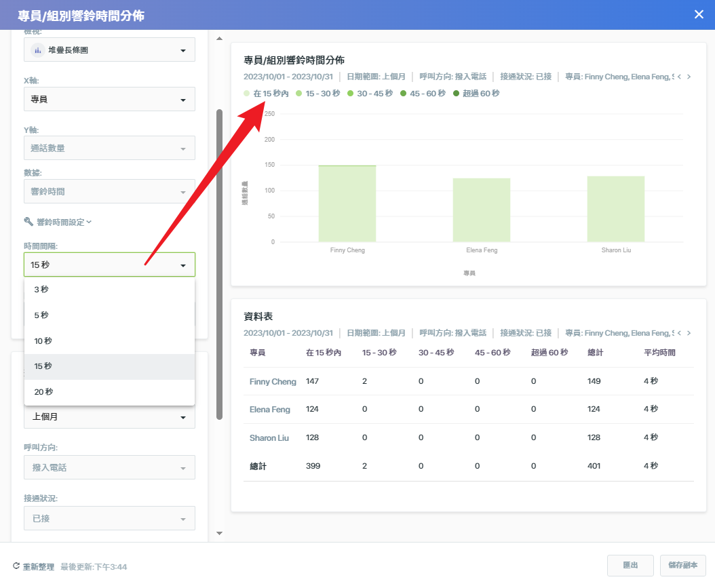This screenshot has width=715, height=588.
Task: Click the scroll up arrow of settings panel
Action: coord(219,38)
